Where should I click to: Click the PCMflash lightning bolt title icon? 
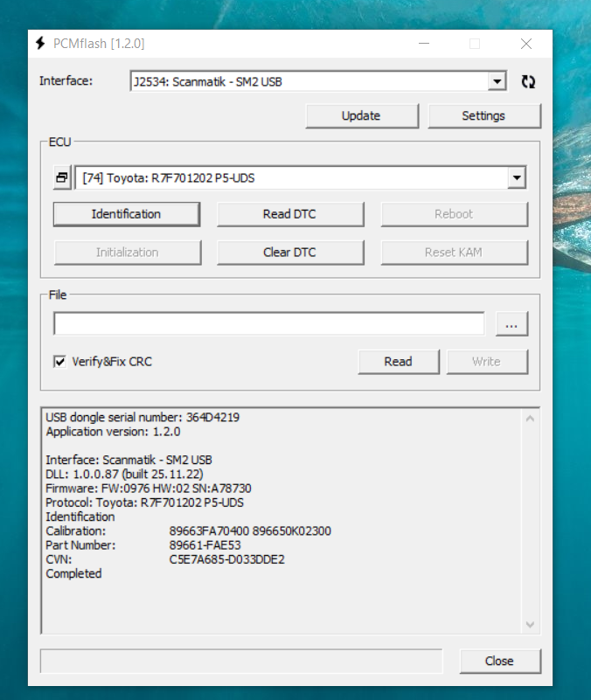40,44
